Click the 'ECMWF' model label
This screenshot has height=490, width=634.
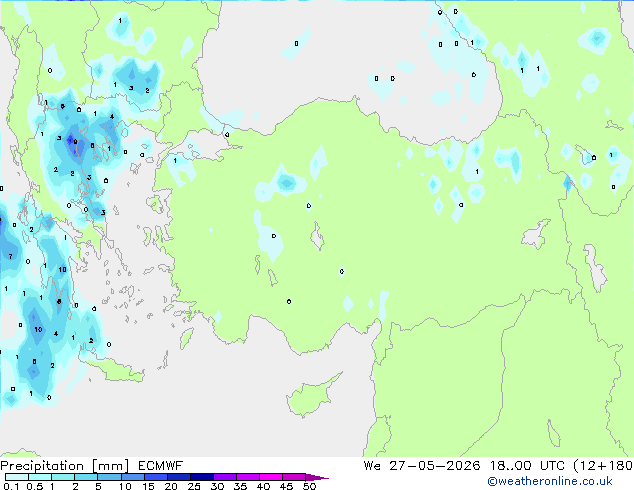click(161, 466)
